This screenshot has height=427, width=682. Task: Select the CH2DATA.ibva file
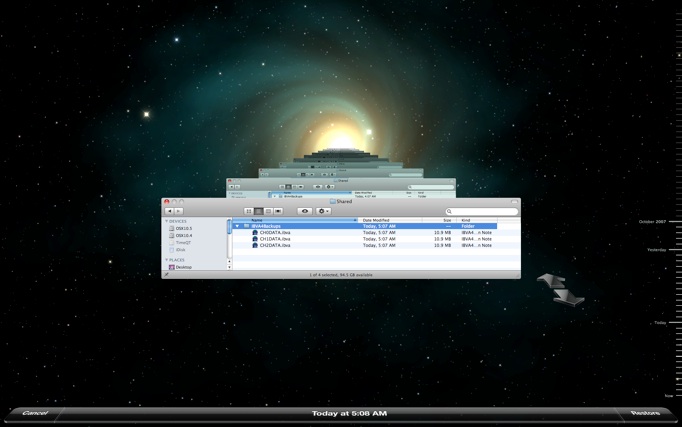click(x=275, y=245)
